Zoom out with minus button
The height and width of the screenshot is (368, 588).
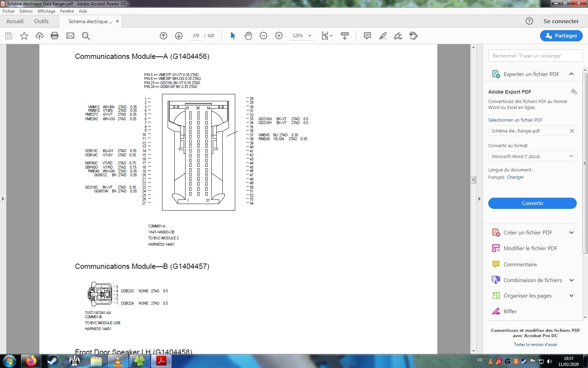click(264, 36)
